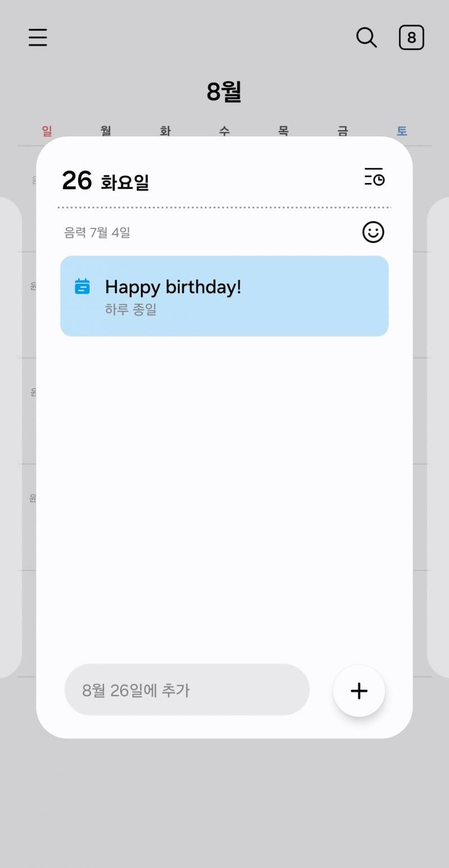Viewport: 449px width, 868px height.
Task: Select the magnifier icon in the top bar
Action: pyautogui.click(x=366, y=37)
